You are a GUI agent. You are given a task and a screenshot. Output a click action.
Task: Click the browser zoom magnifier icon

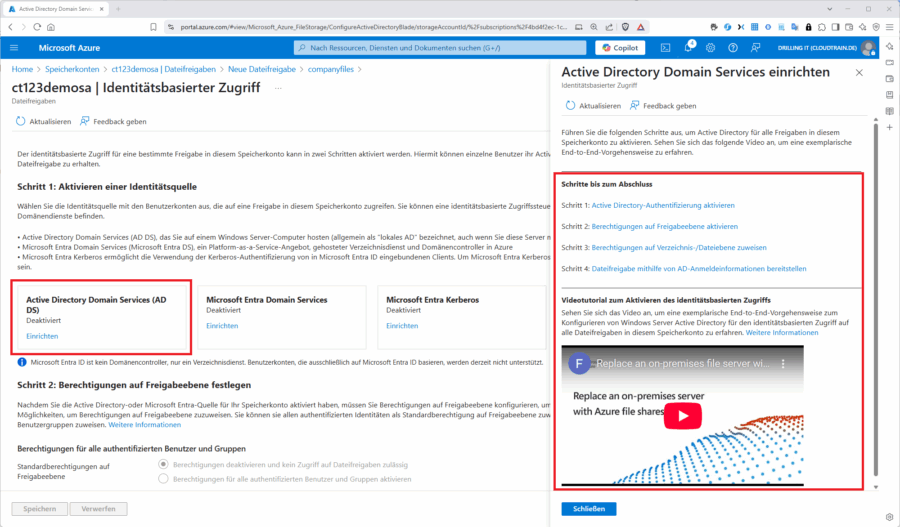click(594, 27)
